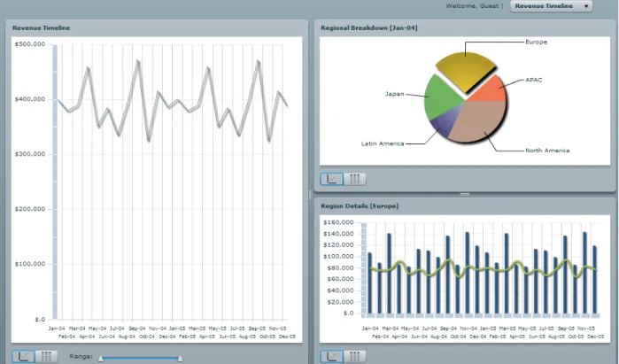Screen dimensions: 619x364
Task: Click the $80,000 label in Region Details
Action: point(340,267)
